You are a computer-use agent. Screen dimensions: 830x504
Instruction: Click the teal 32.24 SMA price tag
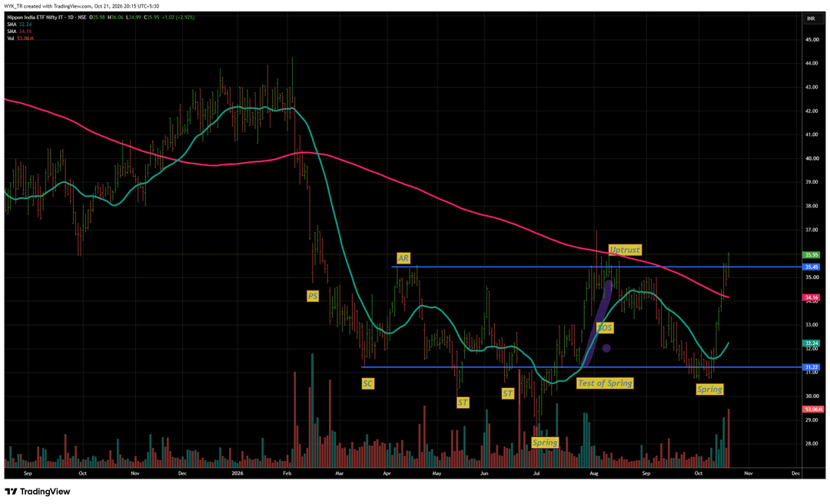(x=812, y=343)
